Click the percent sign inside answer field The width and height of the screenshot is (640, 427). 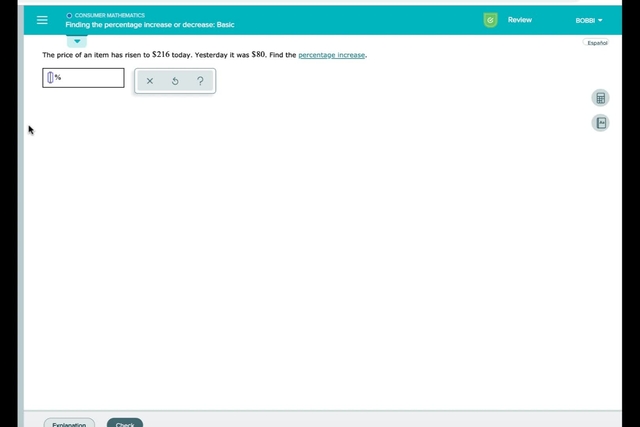58,77
